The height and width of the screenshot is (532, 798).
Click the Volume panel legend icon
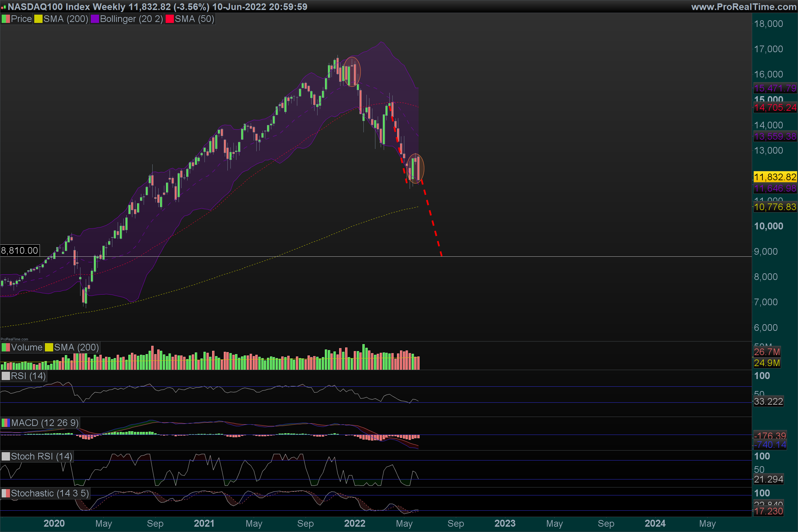pyautogui.click(x=6, y=347)
